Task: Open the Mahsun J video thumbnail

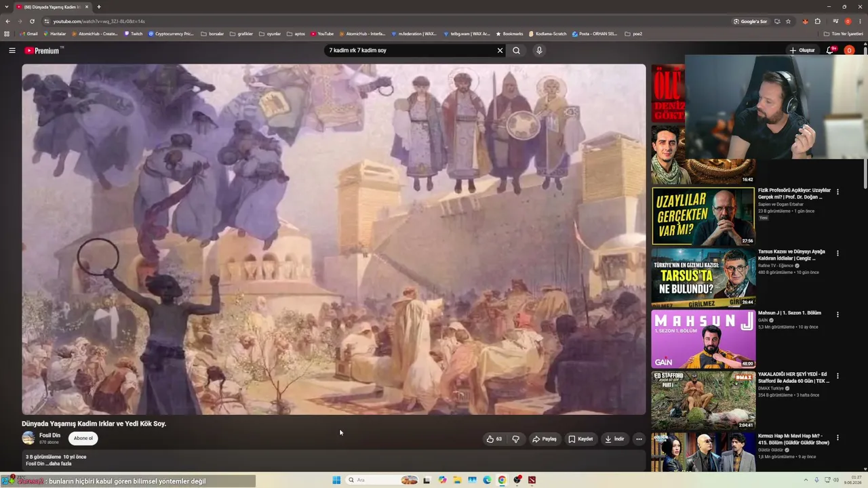Action: 703,339
